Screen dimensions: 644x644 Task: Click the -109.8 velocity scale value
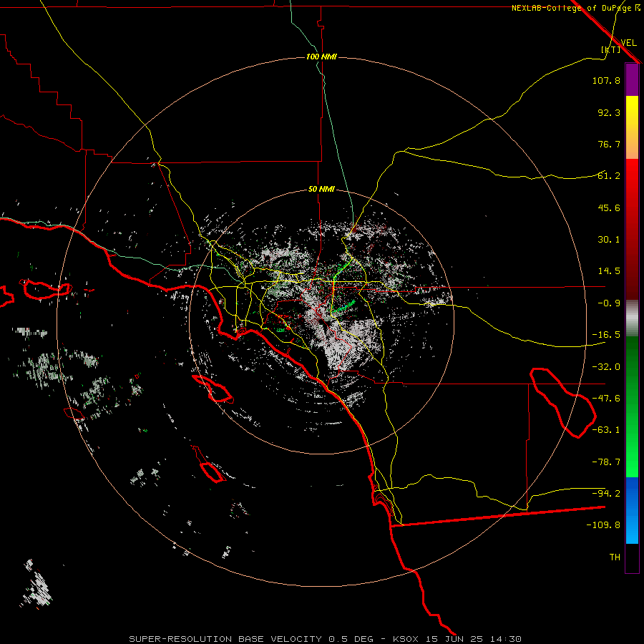tap(603, 525)
